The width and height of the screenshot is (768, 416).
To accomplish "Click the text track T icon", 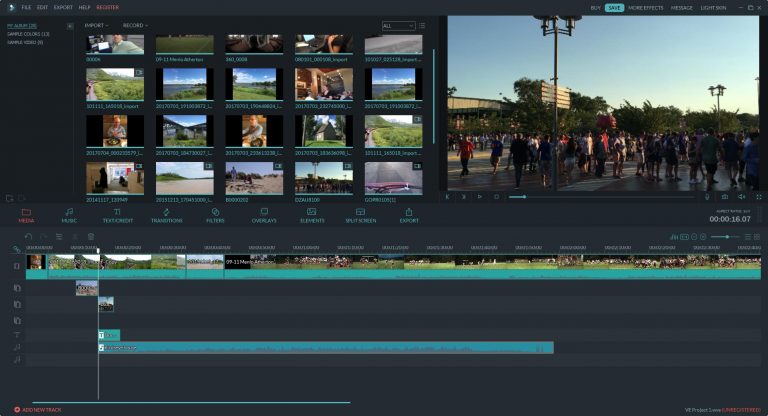I will pyautogui.click(x=17, y=335).
